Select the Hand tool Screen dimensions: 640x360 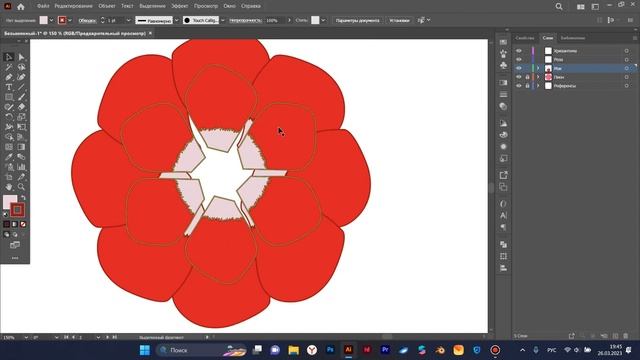[9, 187]
